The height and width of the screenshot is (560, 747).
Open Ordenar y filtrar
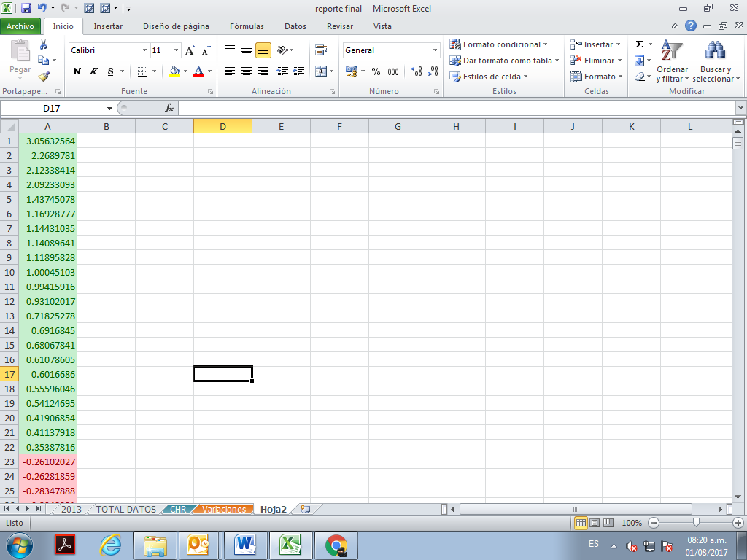tap(672, 61)
